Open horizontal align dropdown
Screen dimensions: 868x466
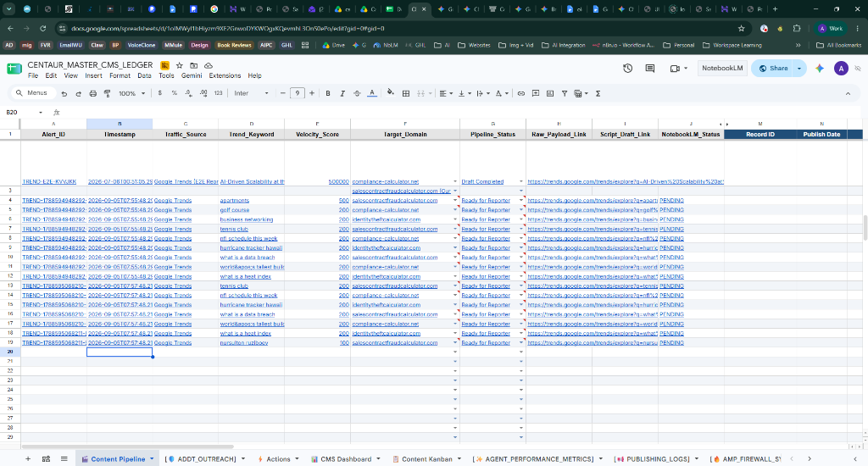click(446, 93)
